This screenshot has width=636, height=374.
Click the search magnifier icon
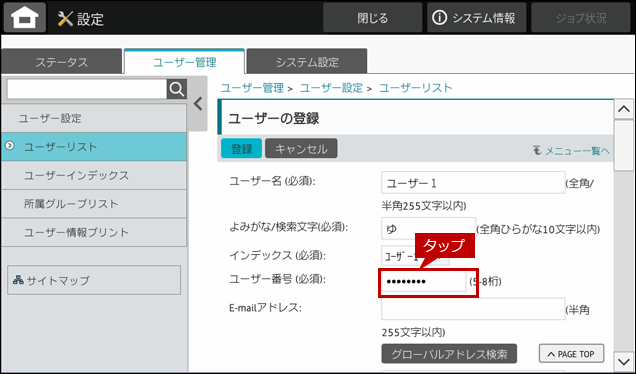177,89
